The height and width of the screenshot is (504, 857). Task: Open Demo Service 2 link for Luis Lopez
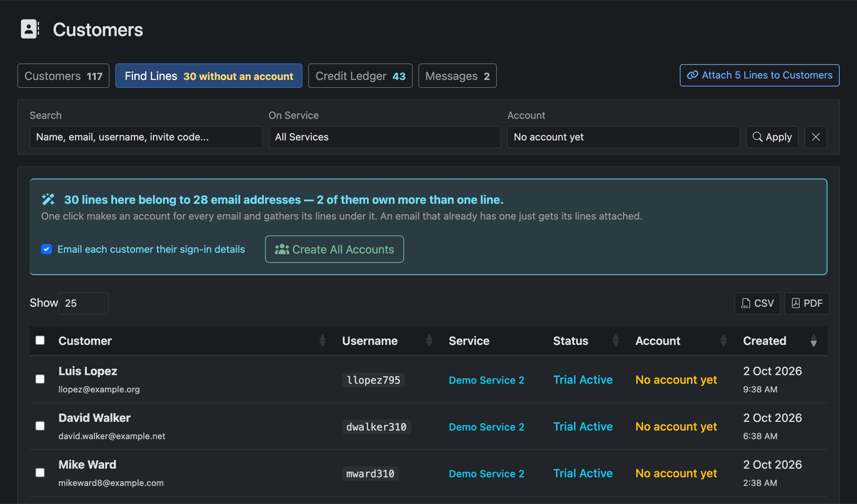(x=486, y=380)
